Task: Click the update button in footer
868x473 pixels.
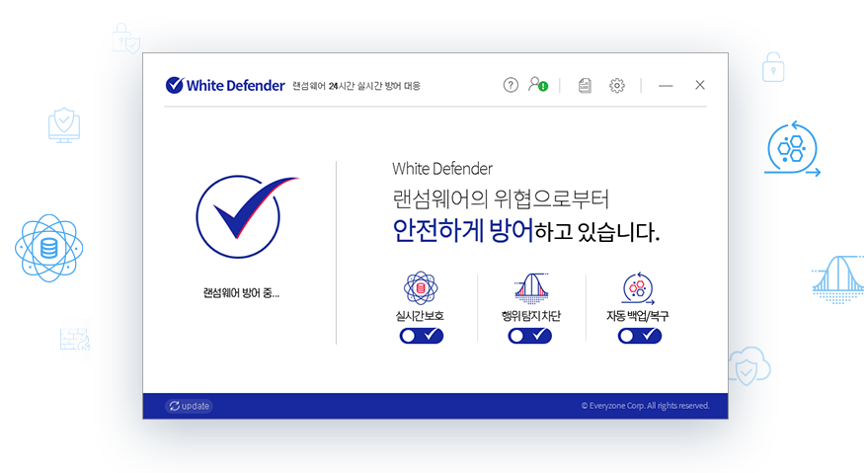Action: coord(190,406)
